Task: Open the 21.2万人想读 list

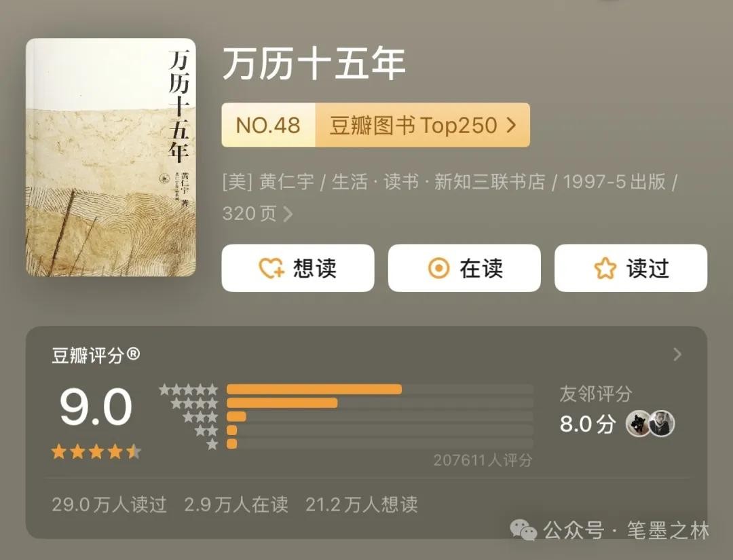Action: (361, 505)
